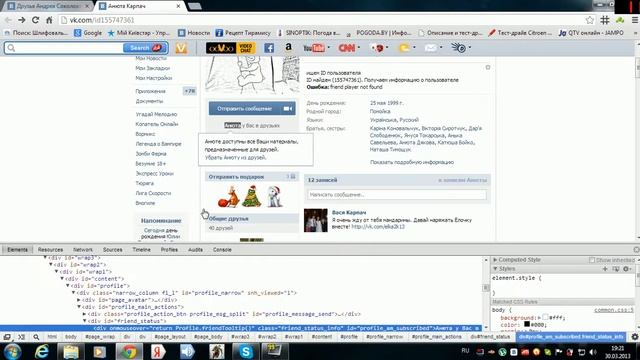The width and height of the screenshot is (640, 360).
Task: Click the color #000 black swatch
Action: tap(527, 324)
